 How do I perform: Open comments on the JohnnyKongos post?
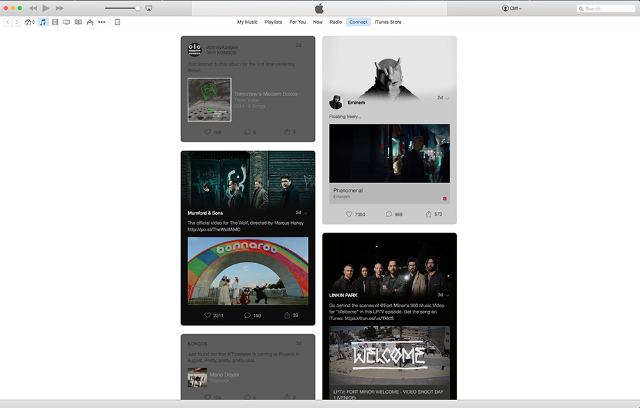247,132
